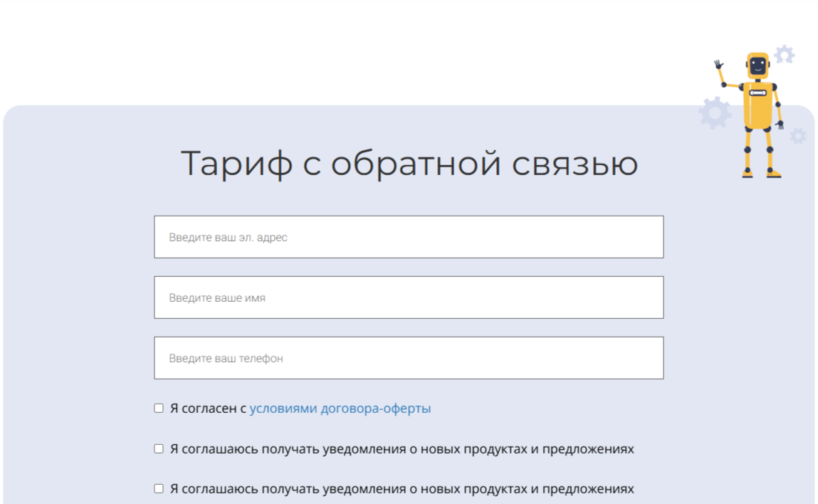Click the small gear near the robot's lowered hand
Image resolution: width=818 pixels, height=504 pixels.
click(x=798, y=135)
